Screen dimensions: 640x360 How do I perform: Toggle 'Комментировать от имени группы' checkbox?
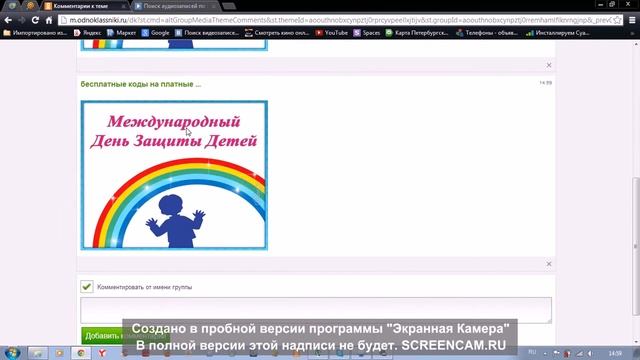coord(87,287)
